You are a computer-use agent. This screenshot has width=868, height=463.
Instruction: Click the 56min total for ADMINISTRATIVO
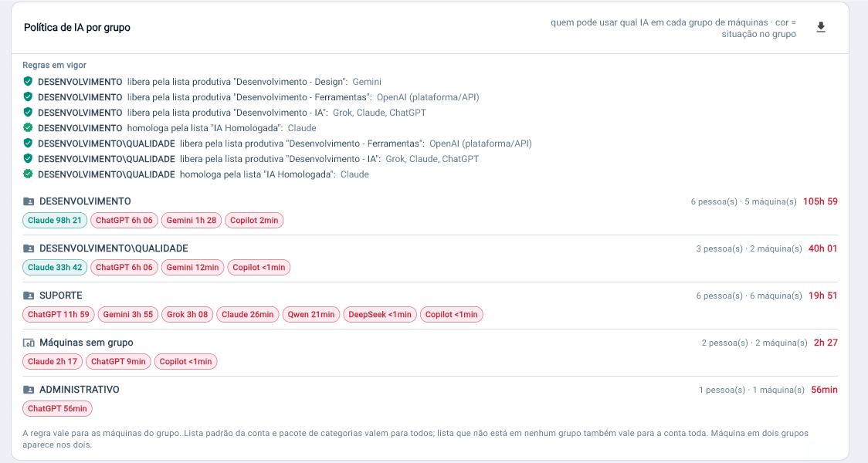(824, 390)
